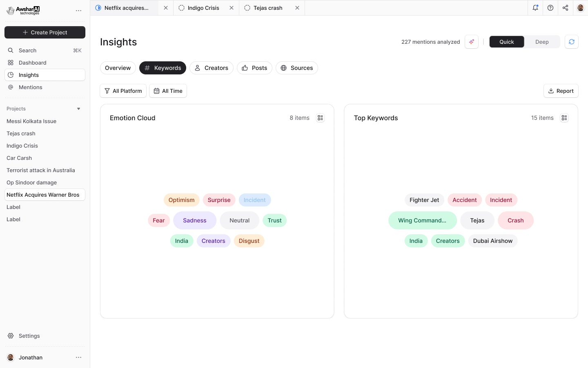Open the Car Carsh project
This screenshot has height=368, width=588.
[19, 158]
